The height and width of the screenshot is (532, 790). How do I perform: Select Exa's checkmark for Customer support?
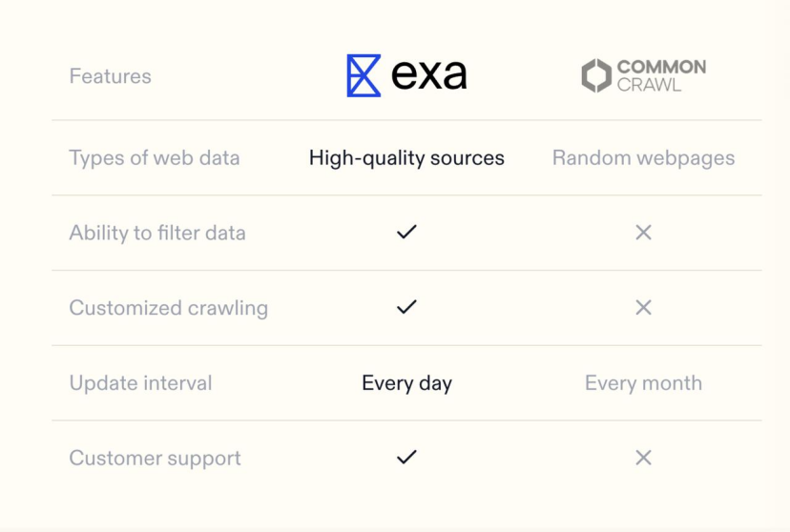pos(406,457)
